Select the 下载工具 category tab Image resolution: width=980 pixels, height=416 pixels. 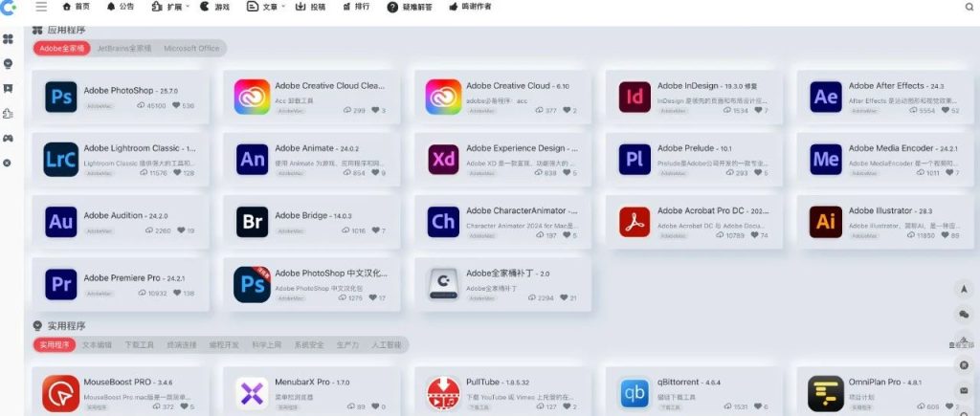[139, 344]
